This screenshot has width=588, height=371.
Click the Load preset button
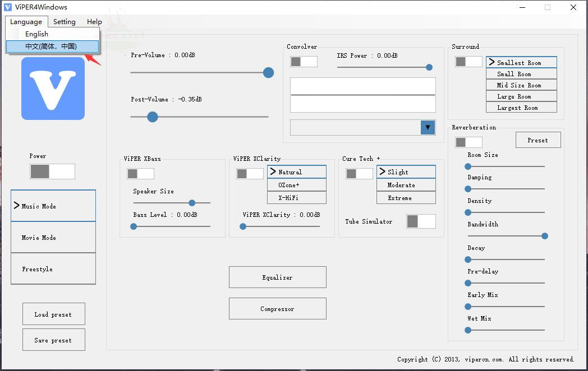(53, 314)
